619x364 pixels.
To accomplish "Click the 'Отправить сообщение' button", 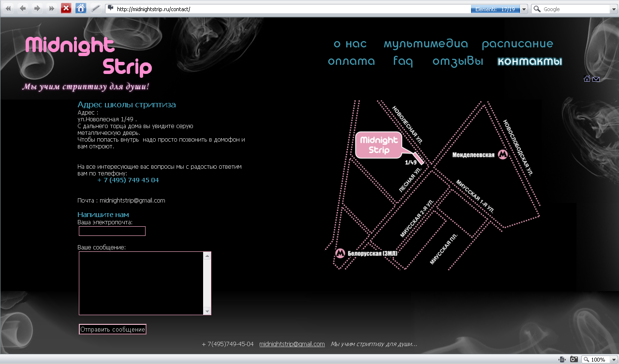I will (x=113, y=329).
